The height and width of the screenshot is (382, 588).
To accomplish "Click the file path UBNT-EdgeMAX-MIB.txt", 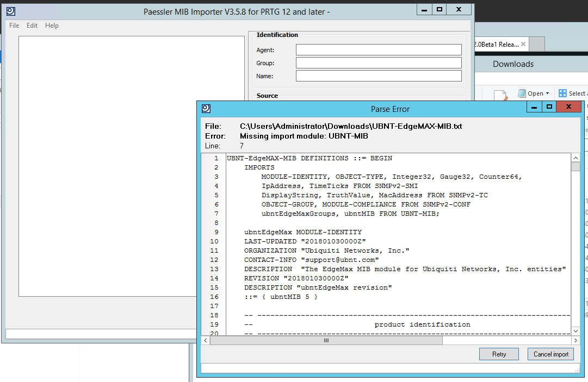I will click(x=351, y=126).
